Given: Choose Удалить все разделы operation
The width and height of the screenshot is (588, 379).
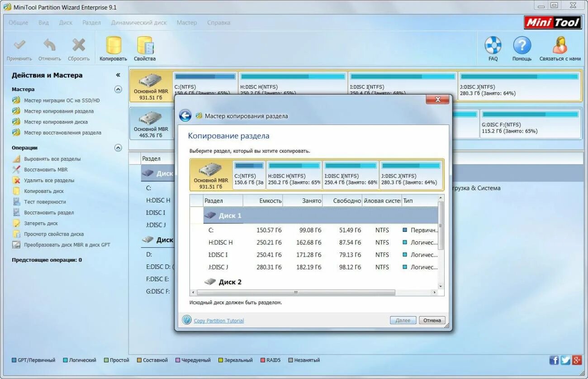Looking at the screenshot, I should click(49, 180).
